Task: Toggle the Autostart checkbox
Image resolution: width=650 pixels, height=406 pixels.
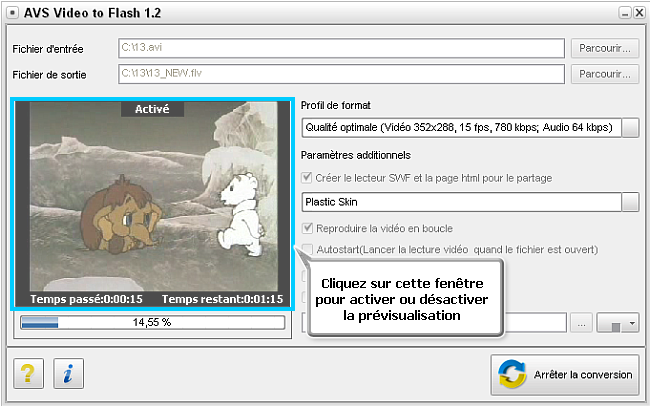Action: pyautogui.click(x=307, y=249)
